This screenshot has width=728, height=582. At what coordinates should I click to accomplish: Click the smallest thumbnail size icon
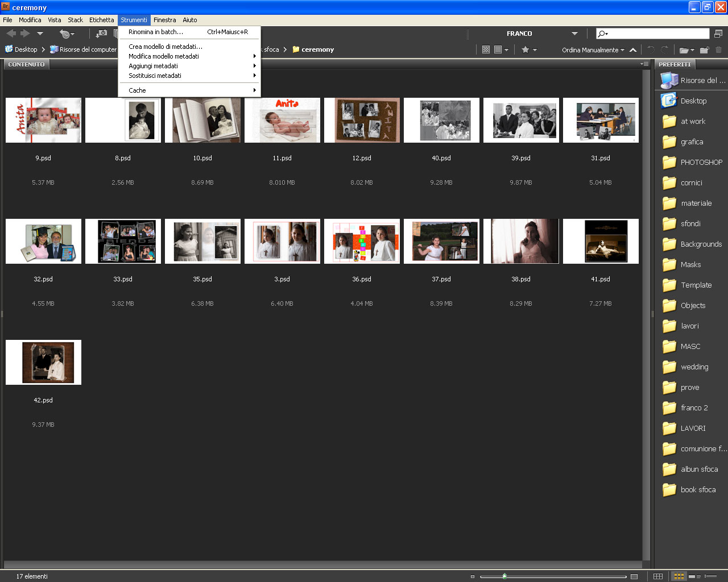tap(473, 576)
